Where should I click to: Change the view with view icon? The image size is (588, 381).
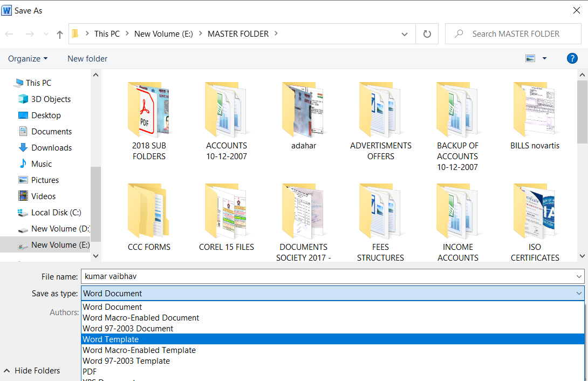(x=530, y=58)
